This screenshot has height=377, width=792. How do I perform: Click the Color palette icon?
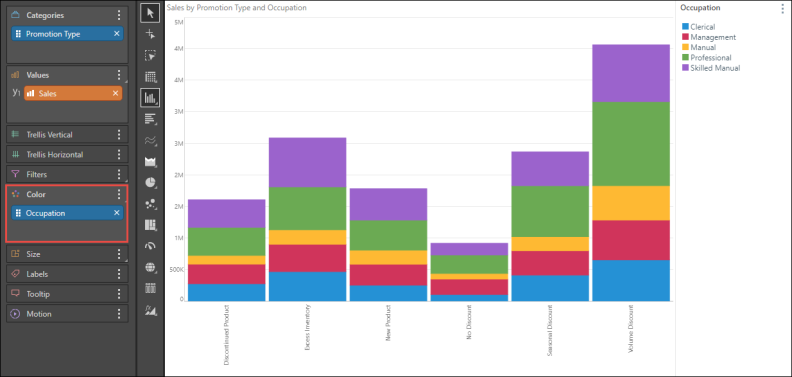pyautogui.click(x=16, y=194)
